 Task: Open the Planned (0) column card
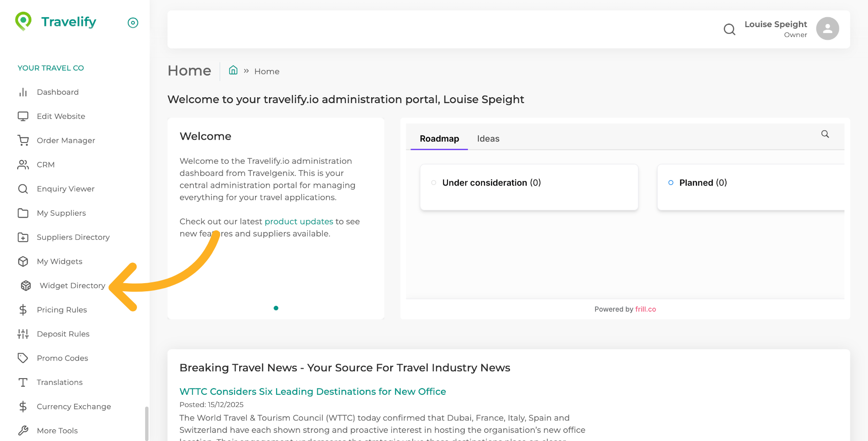(x=751, y=187)
